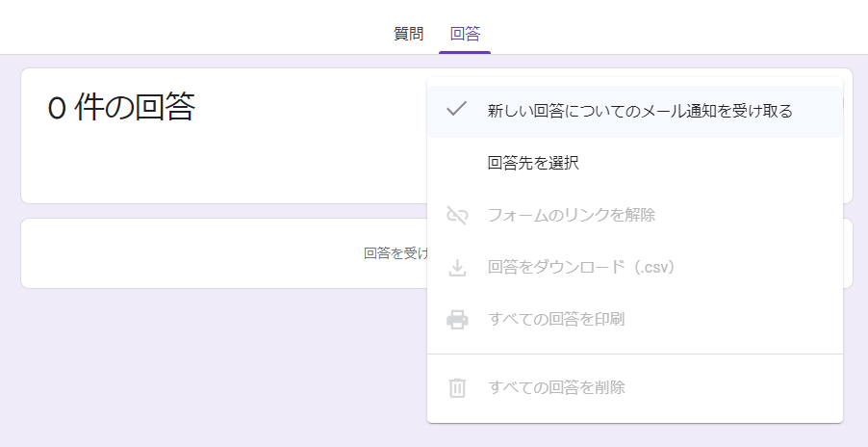
Task: Switch to the 質問 tab
Action: pyautogui.click(x=409, y=35)
